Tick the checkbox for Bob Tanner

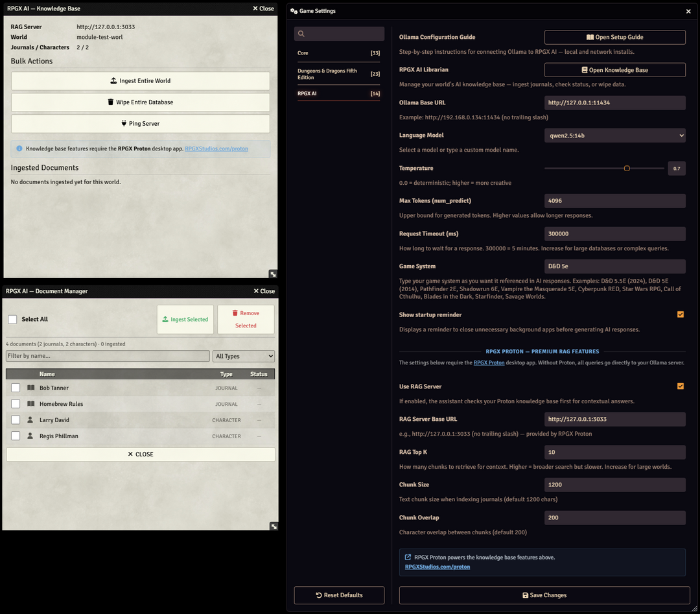coord(16,388)
